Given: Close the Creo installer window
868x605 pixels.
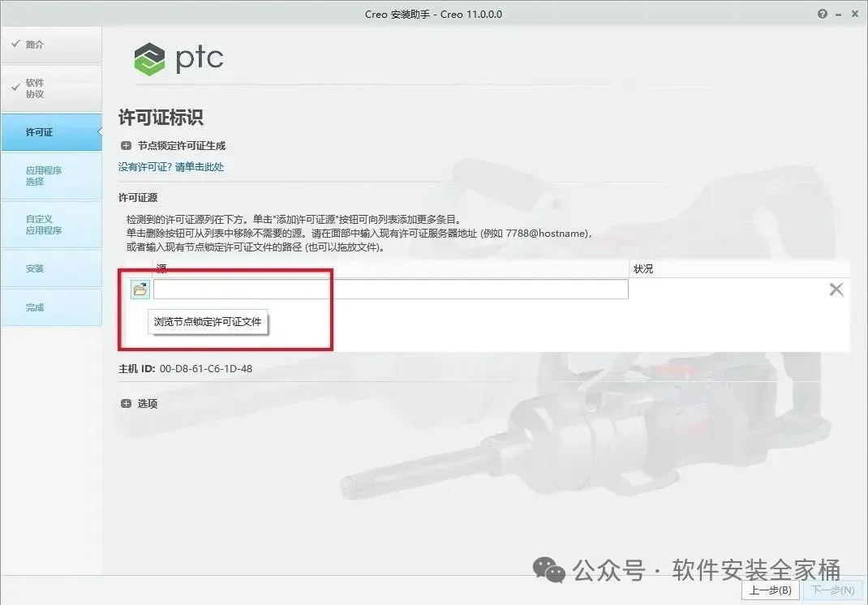Looking at the screenshot, I should 855,14.
